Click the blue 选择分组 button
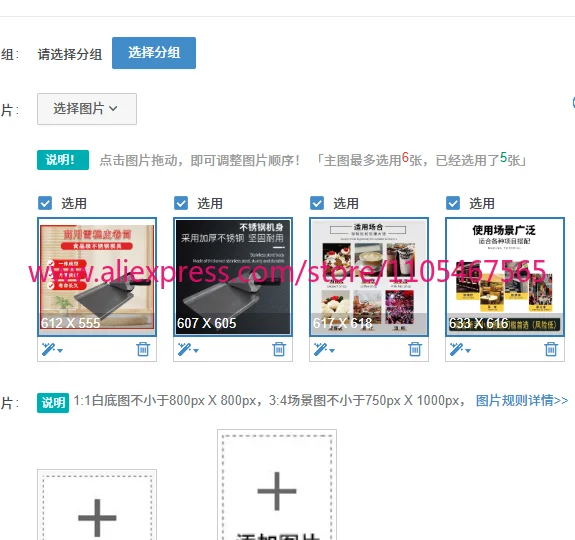The width and height of the screenshot is (575, 540). pos(154,53)
